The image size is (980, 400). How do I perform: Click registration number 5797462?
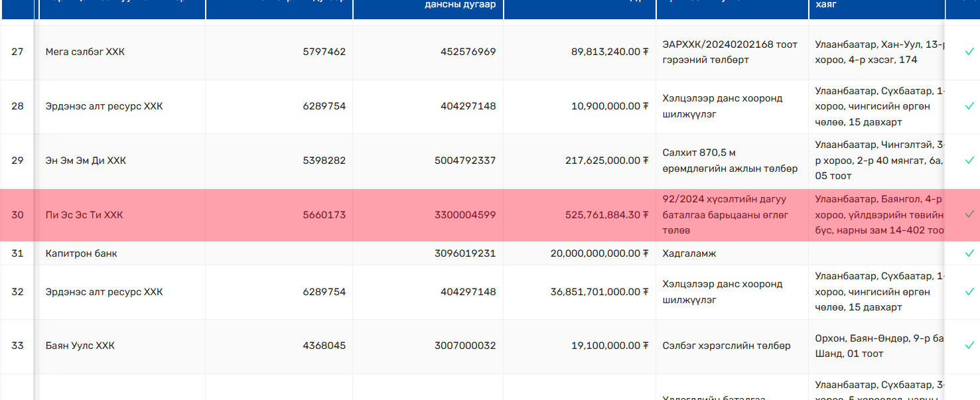tap(324, 52)
